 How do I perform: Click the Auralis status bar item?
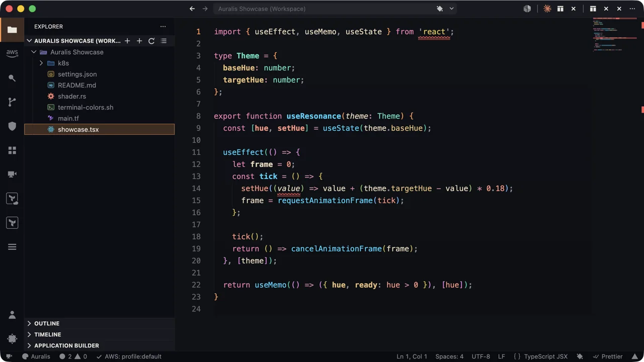(x=36, y=356)
